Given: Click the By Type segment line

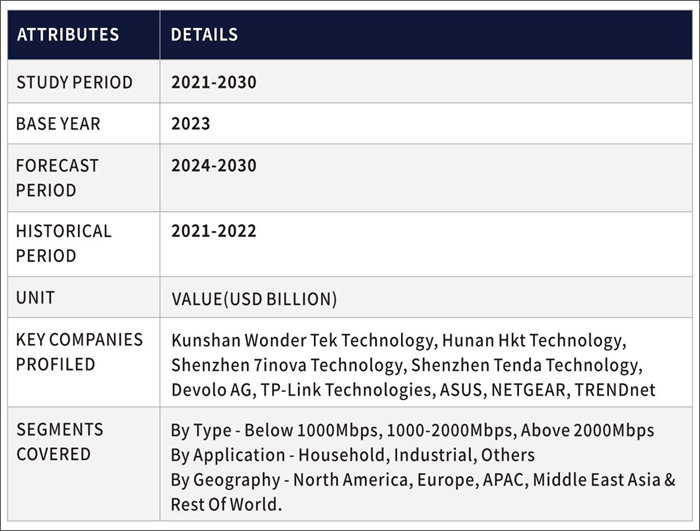Looking at the screenshot, I should click(x=412, y=431).
